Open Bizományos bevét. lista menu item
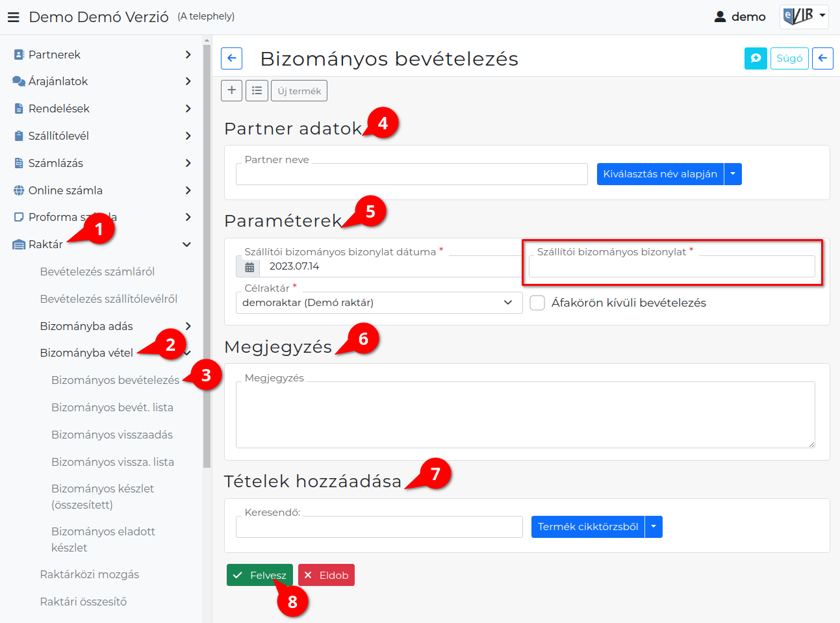 112,407
